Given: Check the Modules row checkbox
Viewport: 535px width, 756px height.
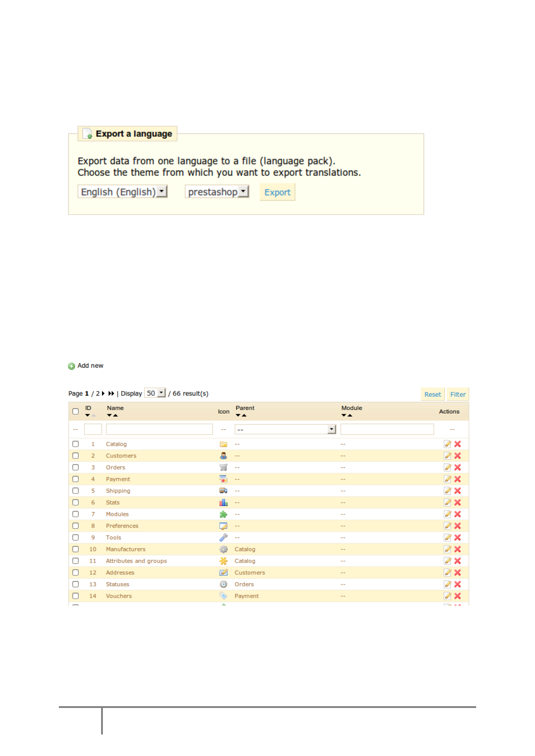Looking at the screenshot, I should [75, 514].
